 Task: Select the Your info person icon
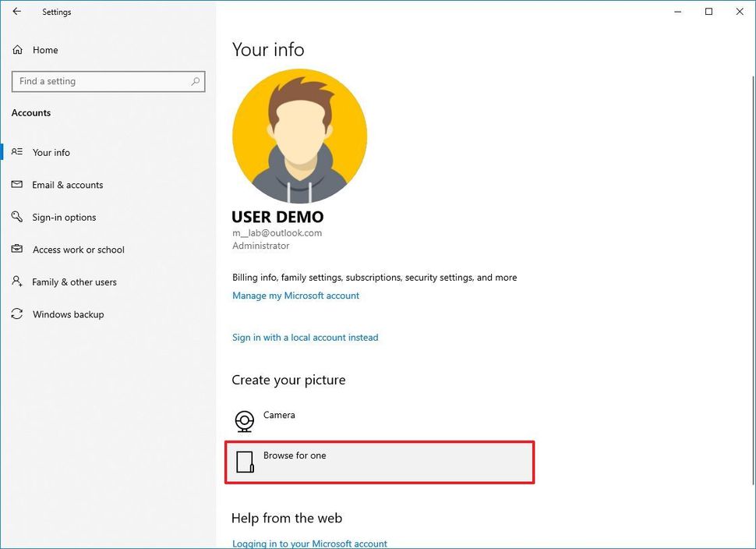coord(17,153)
